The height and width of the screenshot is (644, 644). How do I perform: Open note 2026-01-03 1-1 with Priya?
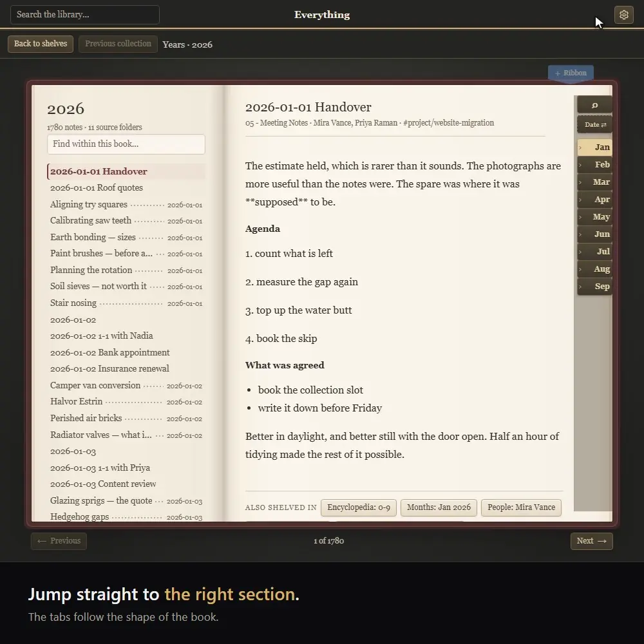[x=126, y=468]
